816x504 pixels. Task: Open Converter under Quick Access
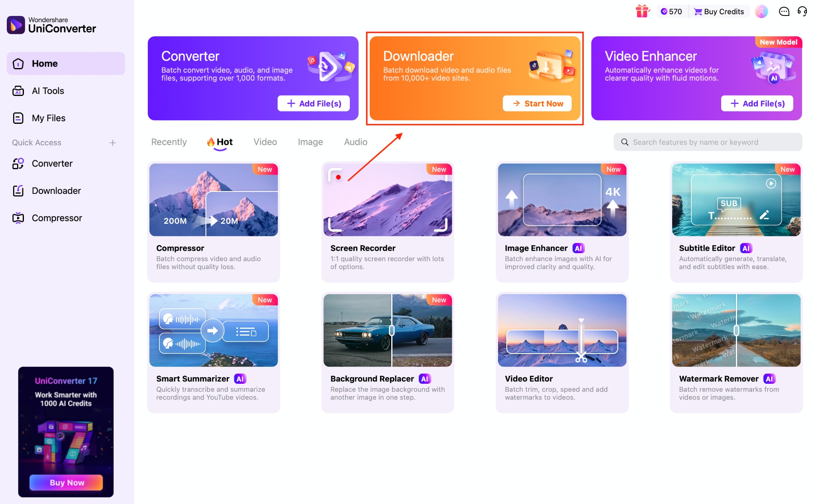52,163
